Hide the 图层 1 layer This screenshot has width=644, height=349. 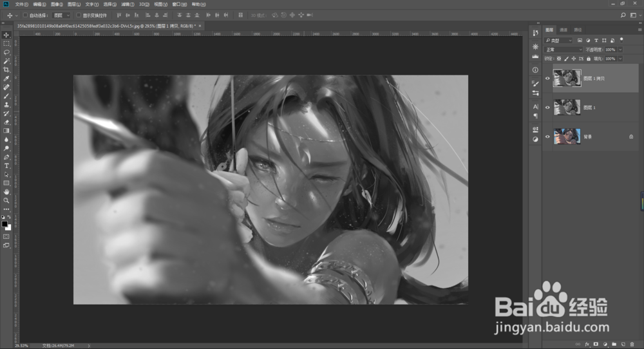[x=547, y=108]
